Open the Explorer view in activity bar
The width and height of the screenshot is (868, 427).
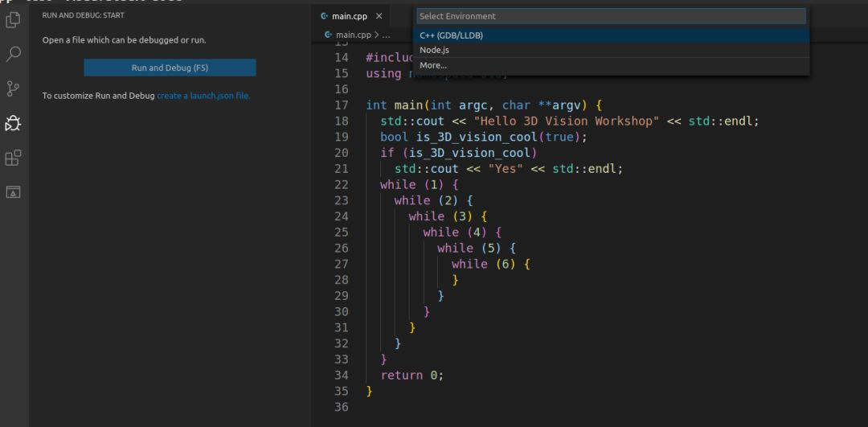coord(13,20)
